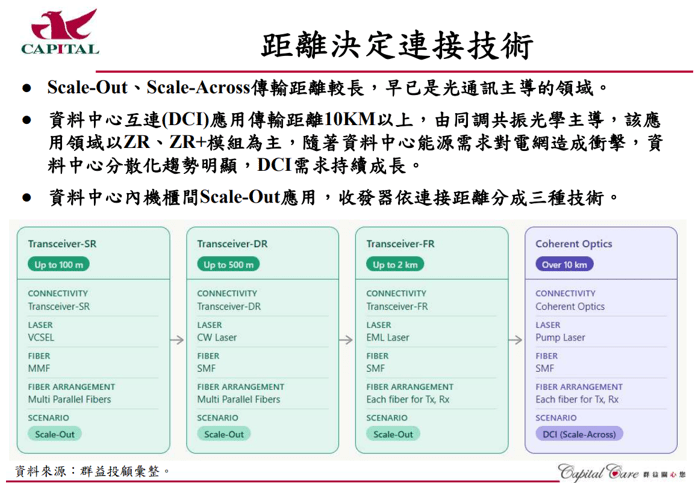Select the 'Up to 2 km' badge
The image size is (698, 483).
395,264
